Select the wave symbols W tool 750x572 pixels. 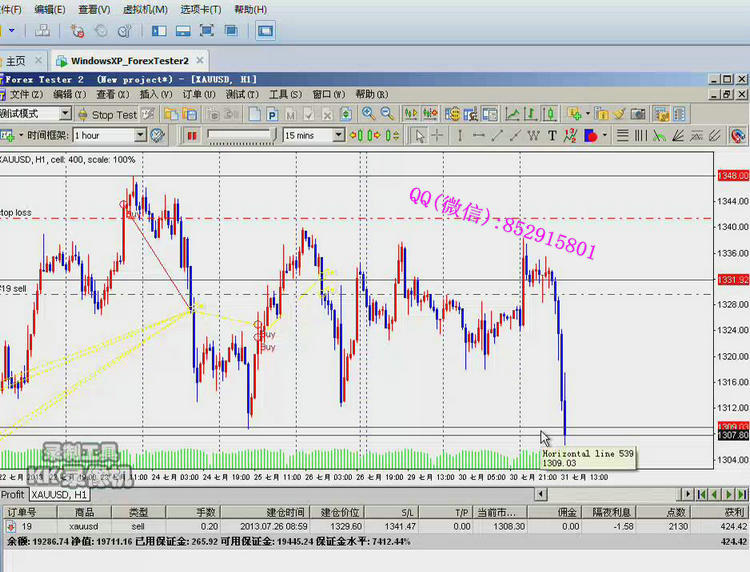coord(534,135)
